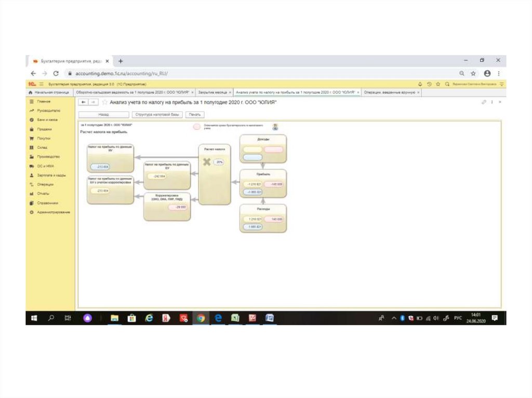
Task: Open the 1C main menu hamburger icon
Action: (41, 84)
